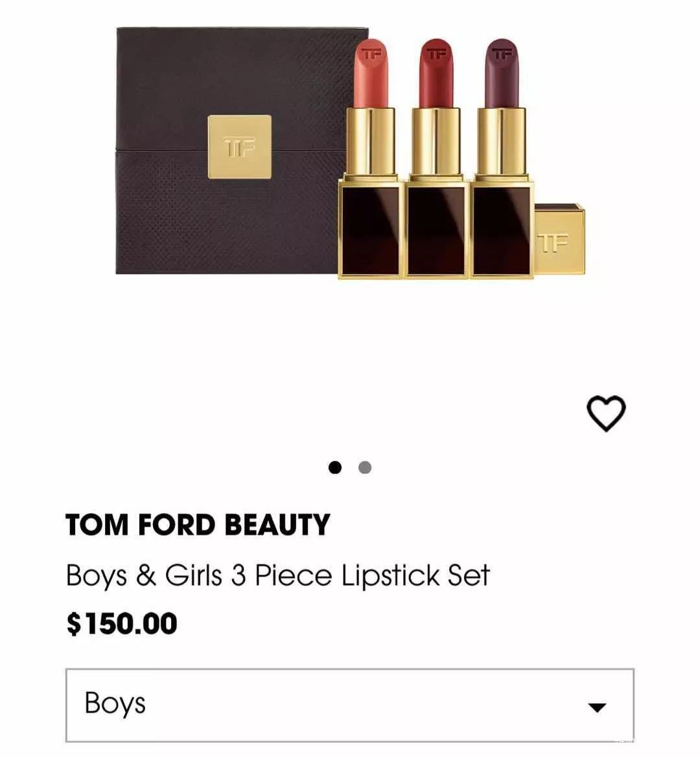
Task: Open the TOM FORD BEAUTY brand page
Action: (x=198, y=525)
